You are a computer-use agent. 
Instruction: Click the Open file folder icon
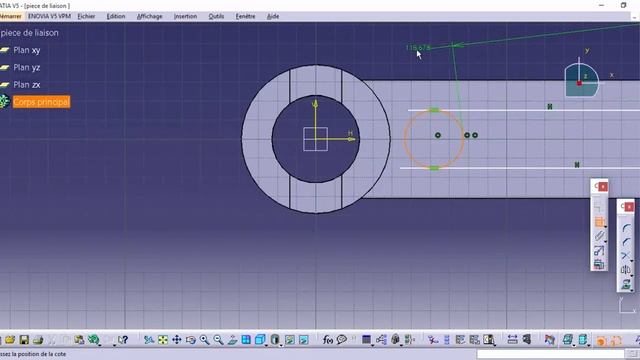coord(10,340)
